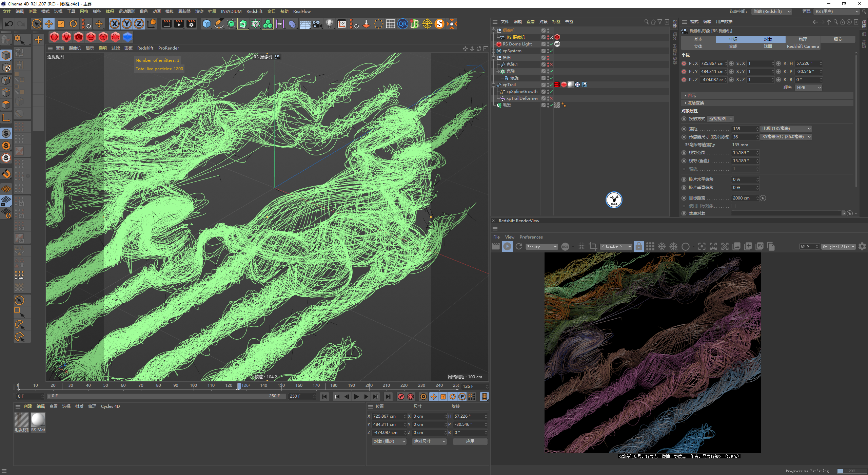The height and width of the screenshot is (475, 868).
Task: Expand the 冻结变换 section
Action: tap(695, 103)
